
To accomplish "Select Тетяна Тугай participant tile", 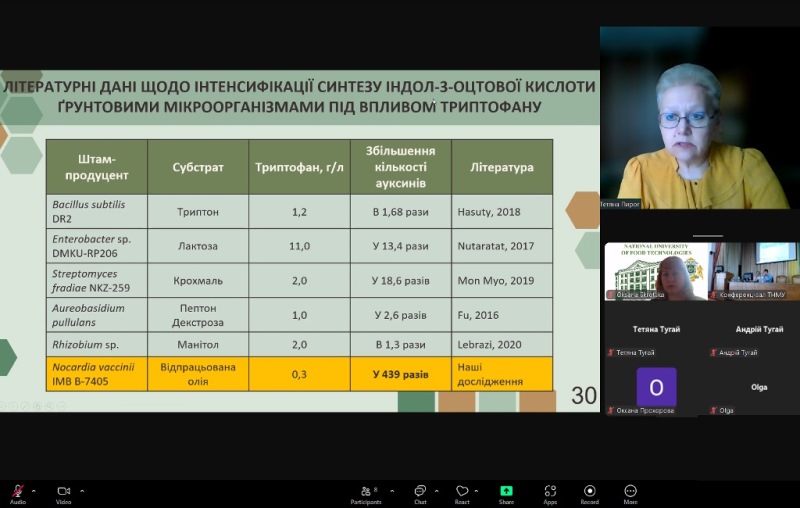I will coord(656,329).
